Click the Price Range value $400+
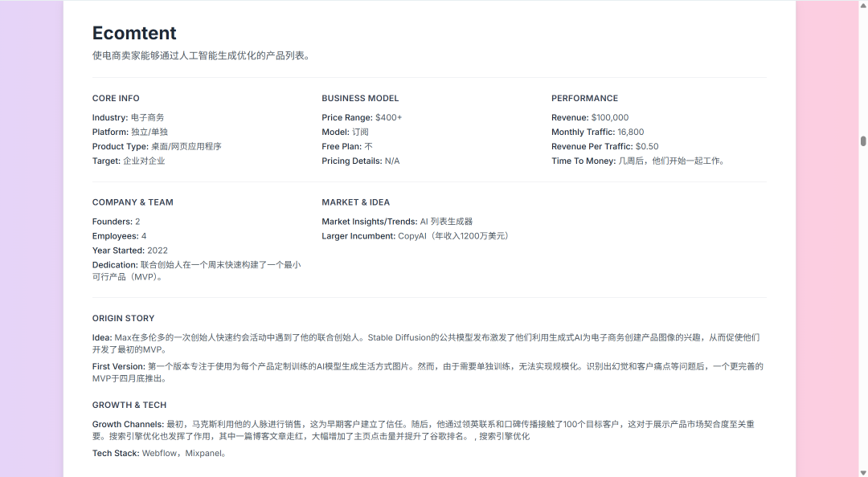 click(x=389, y=117)
